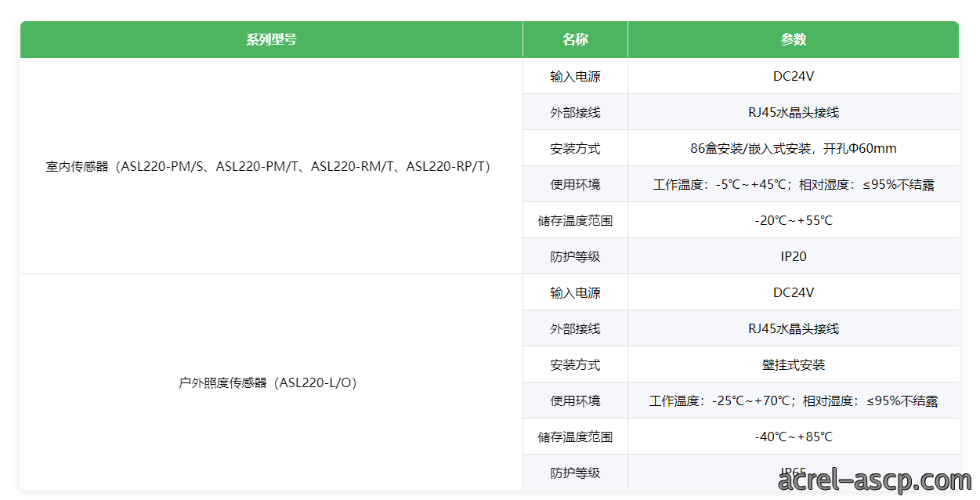980x500 pixels.
Task: Click the second 使用环境 row label
Action: pyautogui.click(x=575, y=400)
